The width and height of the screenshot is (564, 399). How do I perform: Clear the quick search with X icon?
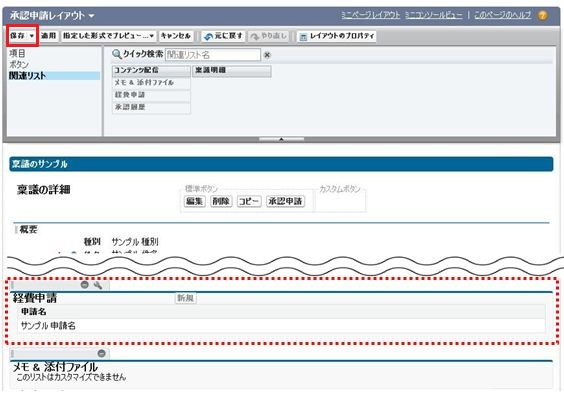(267, 55)
